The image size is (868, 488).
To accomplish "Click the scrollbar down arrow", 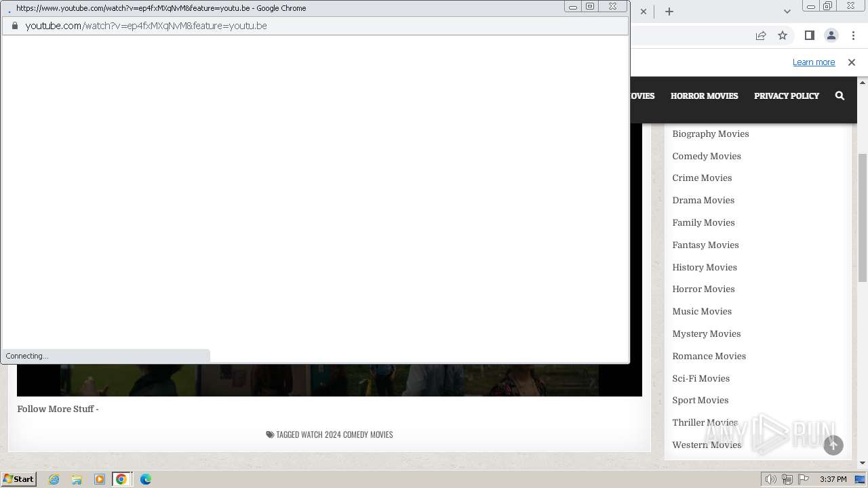I will tap(863, 464).
